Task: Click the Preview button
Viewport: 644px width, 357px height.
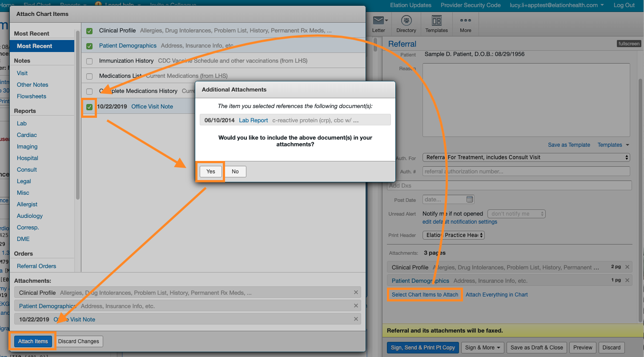Action: point(583,348)
